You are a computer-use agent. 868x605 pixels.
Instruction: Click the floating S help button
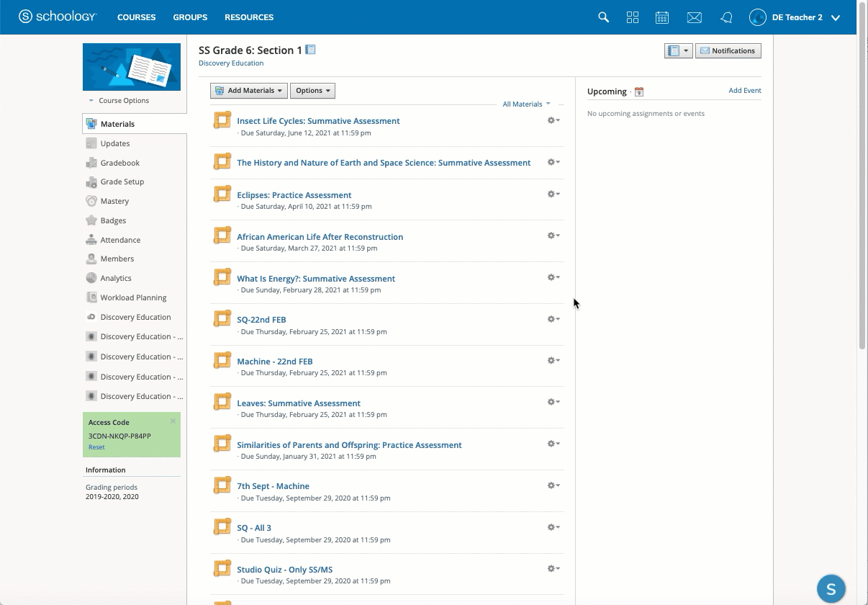click(x=831, y=588)
